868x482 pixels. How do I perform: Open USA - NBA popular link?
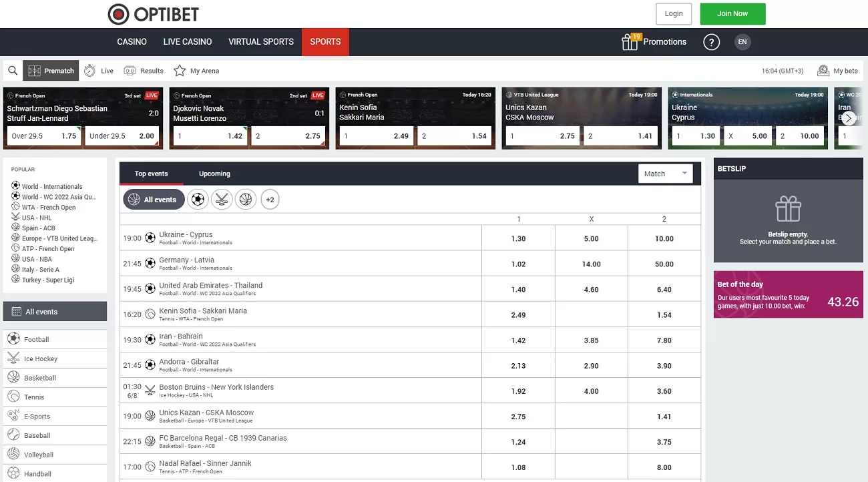click(x=37, y=259)
